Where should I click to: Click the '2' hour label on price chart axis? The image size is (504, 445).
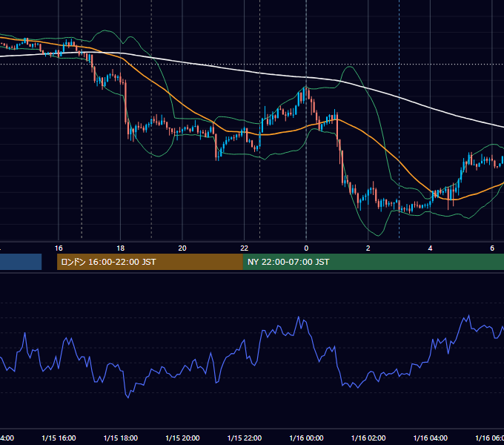point(368,248)
